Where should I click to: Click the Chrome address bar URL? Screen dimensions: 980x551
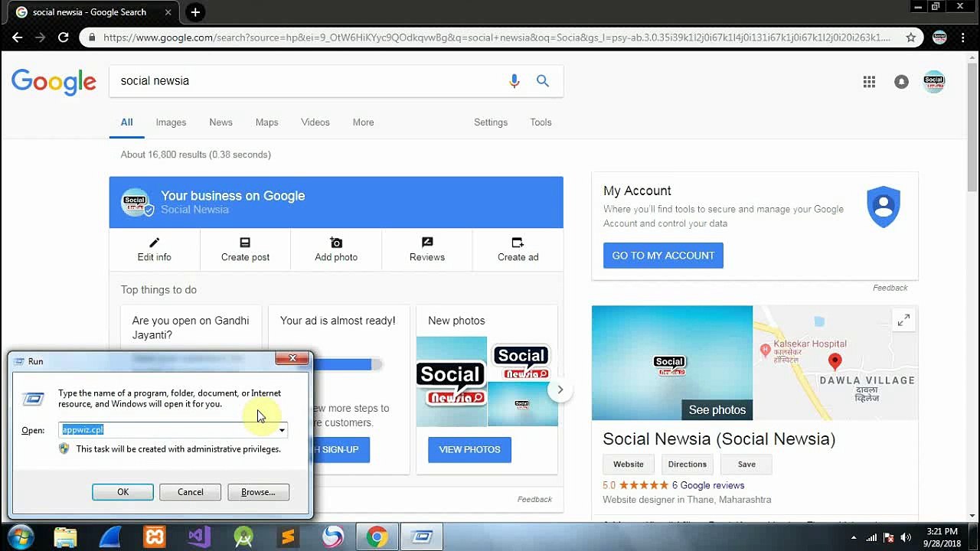point(497,37)
